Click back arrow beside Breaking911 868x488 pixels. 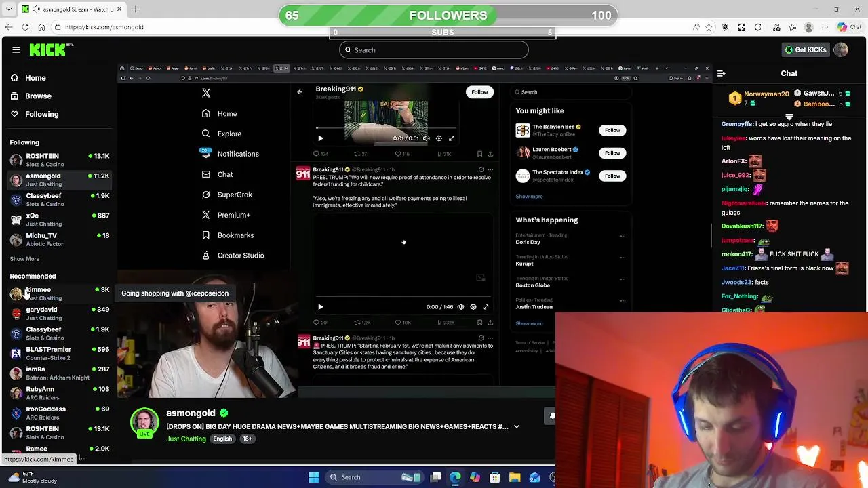point(300,91)
